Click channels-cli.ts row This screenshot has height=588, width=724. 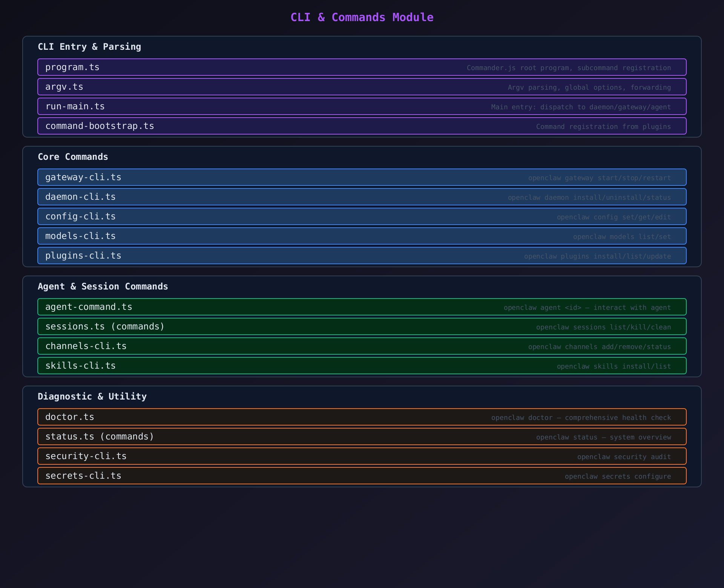click(x=362, y=346)
